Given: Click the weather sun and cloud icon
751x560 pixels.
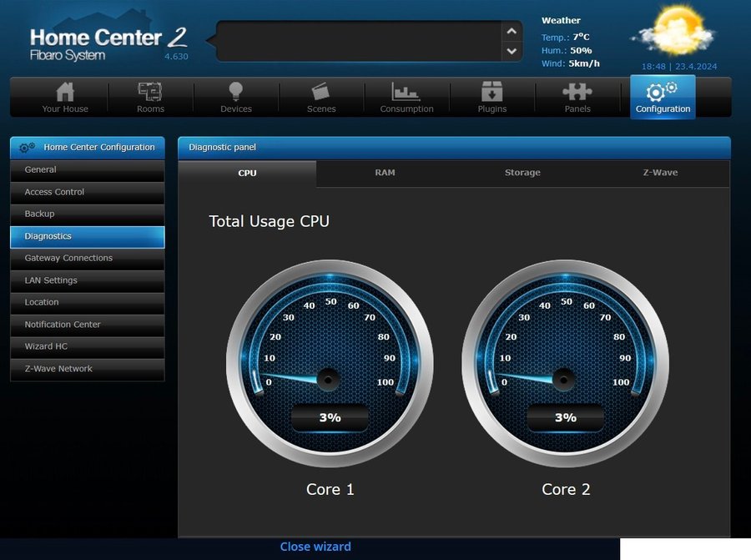Looking at the screenshot, I should (674, 33).
